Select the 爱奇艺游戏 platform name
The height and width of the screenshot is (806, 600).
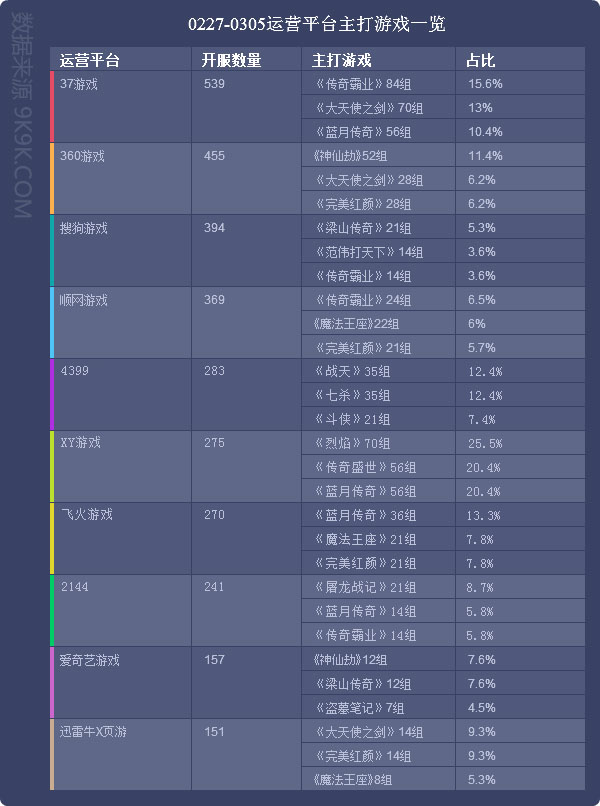[90, 660]
